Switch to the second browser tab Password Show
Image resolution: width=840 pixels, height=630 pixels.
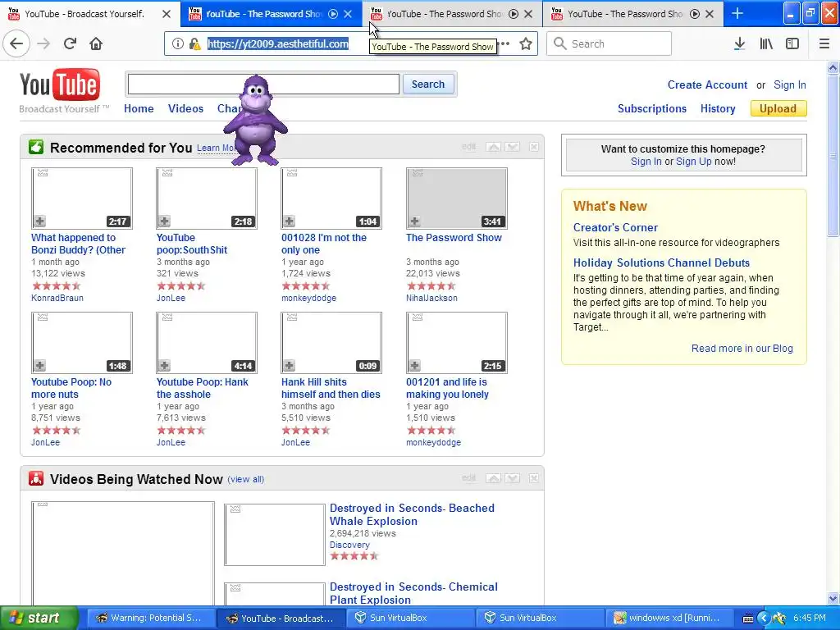pos(262,14)
